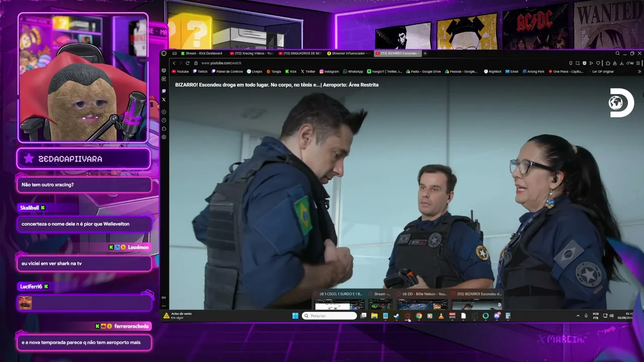Screen dimensions: 644x362
Task: Open Extensions from the Opera sidebar
Action: [164, 129]
